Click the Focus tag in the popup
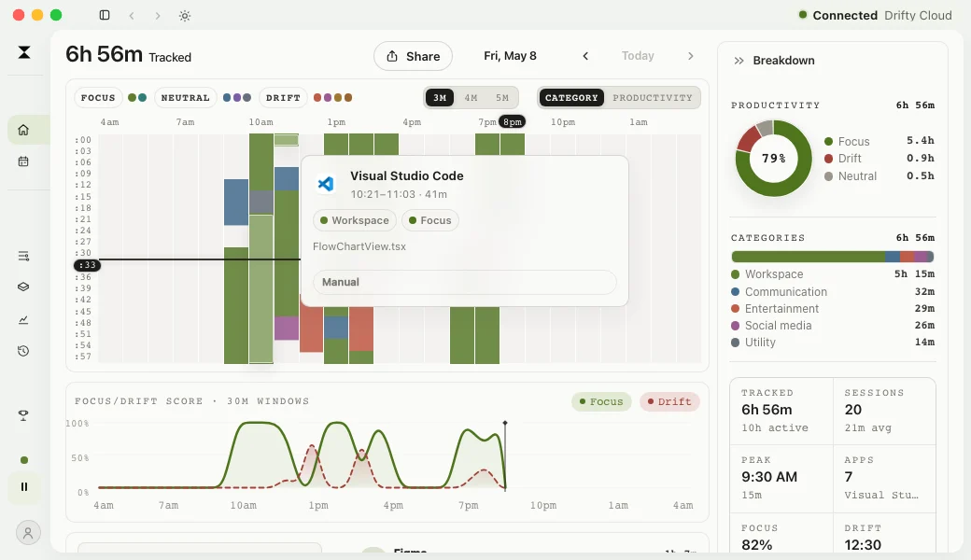 [x=430, y=220]
